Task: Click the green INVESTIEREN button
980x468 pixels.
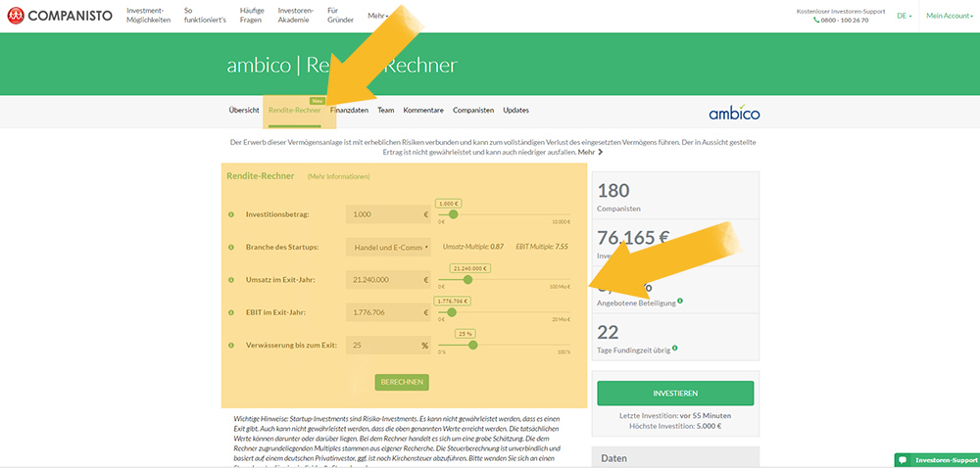Action: [675, 394]
